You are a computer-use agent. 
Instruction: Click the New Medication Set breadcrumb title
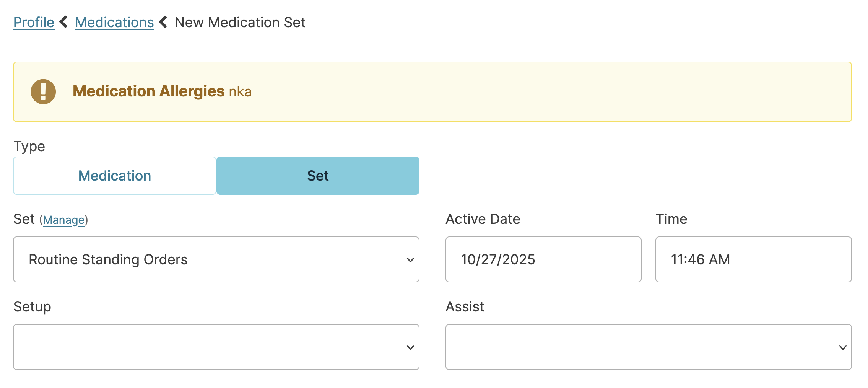[240, 23]
